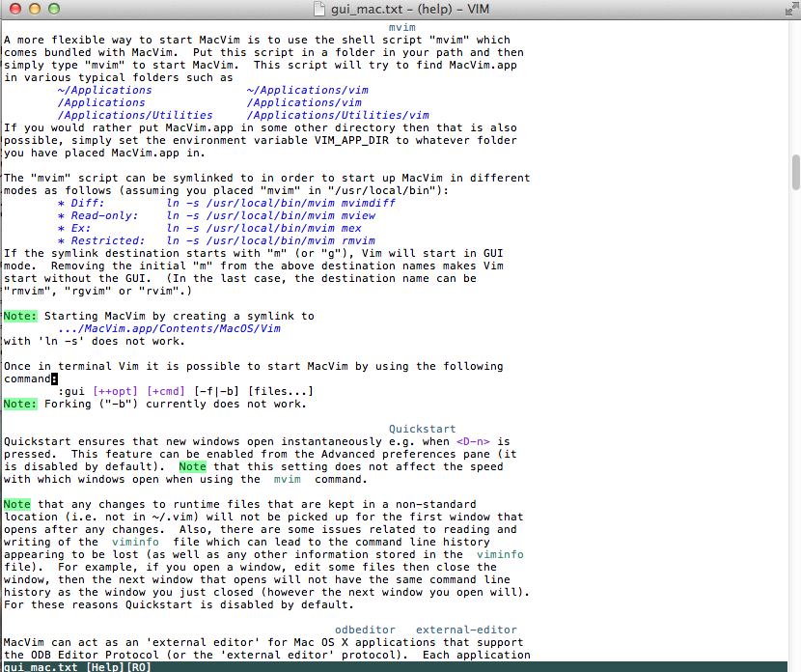The width and height of the screenshot is (801, 672).
Task: Open the 'viminfo' link after 'writing of the'
Action: 135,542
